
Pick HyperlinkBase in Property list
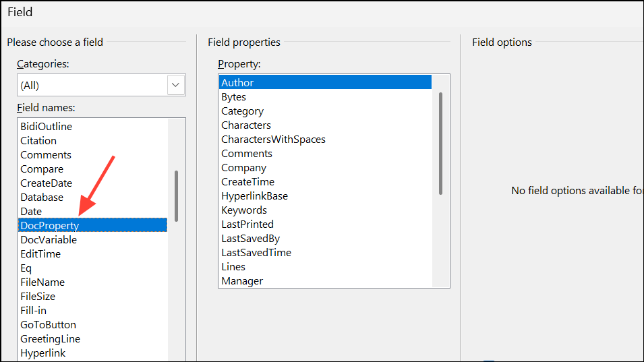(254, 196)
